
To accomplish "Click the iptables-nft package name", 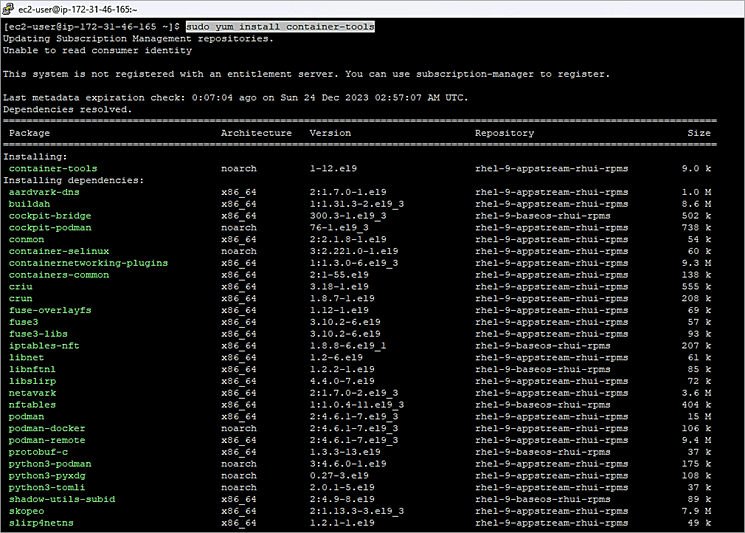I will point(44,346).
